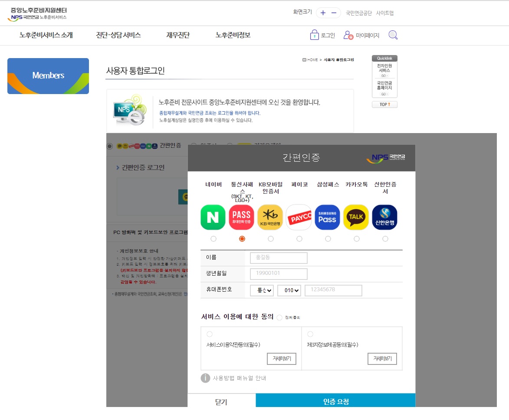Select the PAYCO authentication icon
This screenshot has height=420, width=509.
pyautogui.click(x=299, y=217)
